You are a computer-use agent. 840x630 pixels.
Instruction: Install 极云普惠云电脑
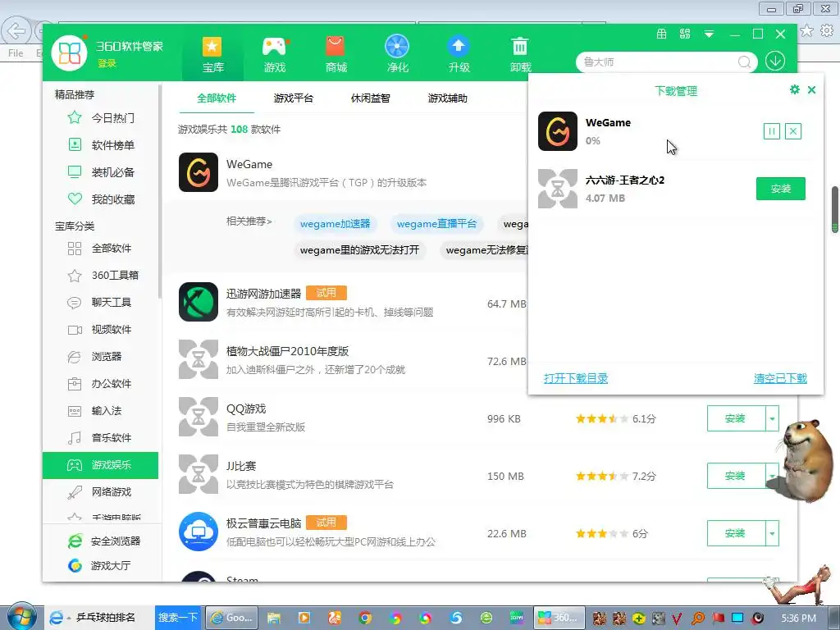click(x=736, y=533)
